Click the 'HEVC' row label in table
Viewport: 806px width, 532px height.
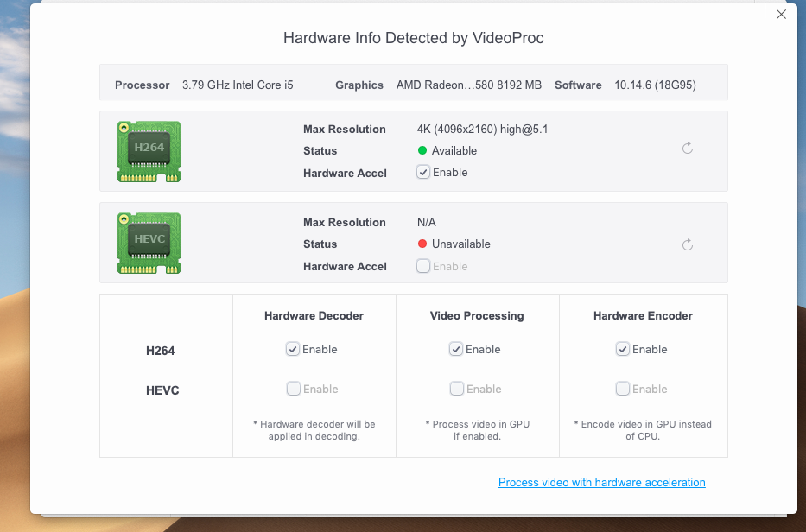point(162,390)
